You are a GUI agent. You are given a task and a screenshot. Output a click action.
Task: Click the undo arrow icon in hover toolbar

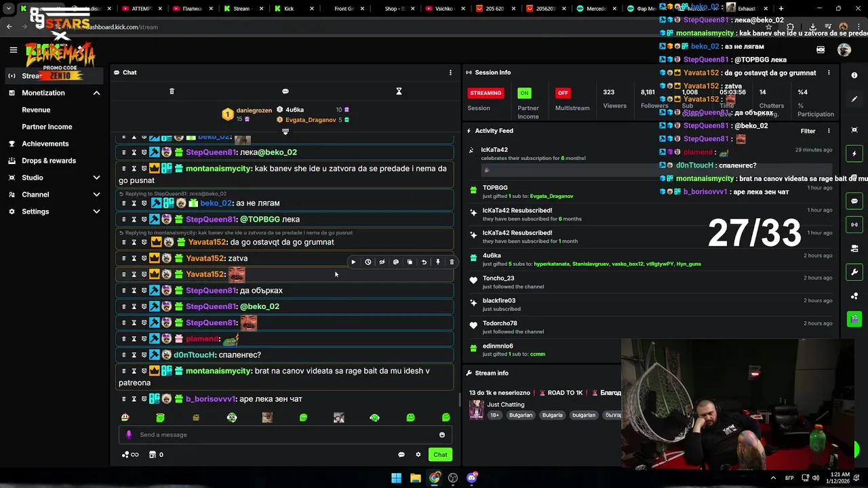[x=424, y=262]
